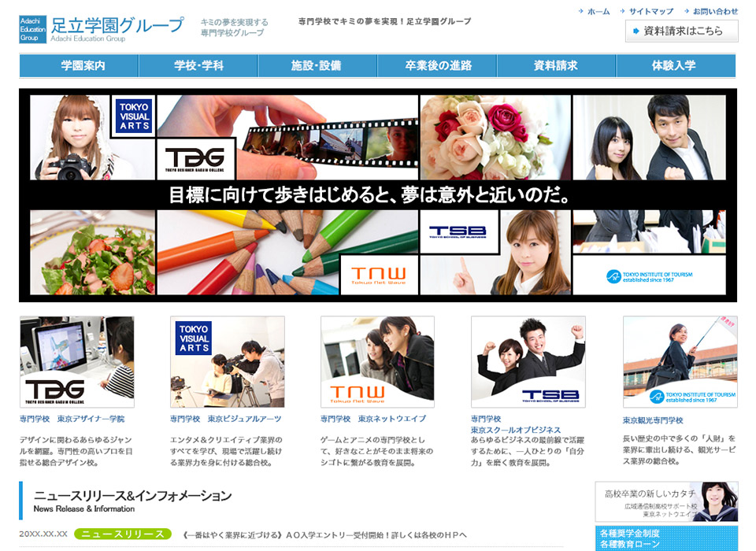Open the Tokyo Institute of Tourism thumbnail
The height and width of the screenshot is (551, 756).
pos(680,361)
